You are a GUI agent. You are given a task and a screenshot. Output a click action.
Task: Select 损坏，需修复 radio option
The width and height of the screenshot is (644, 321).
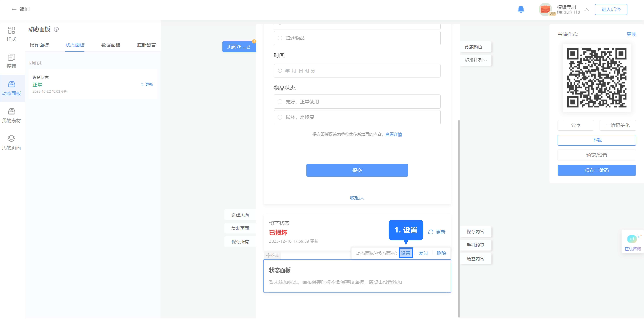280,117
